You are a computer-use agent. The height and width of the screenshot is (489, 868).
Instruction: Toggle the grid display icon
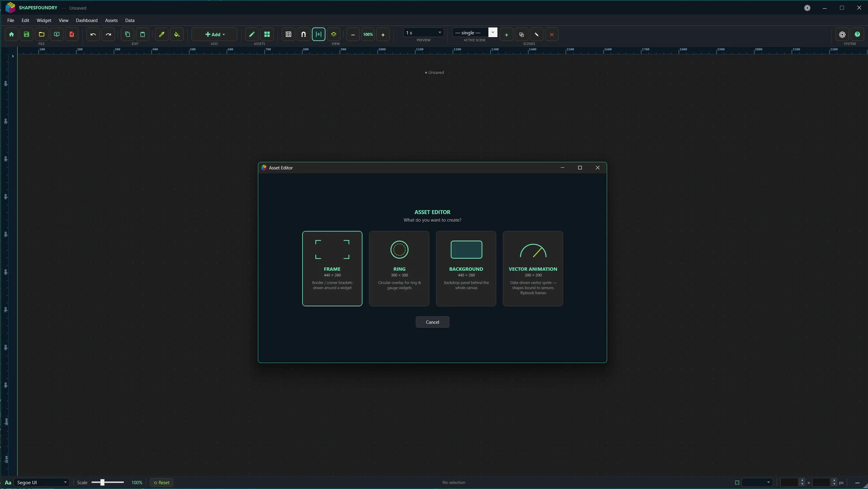coord(289,34)
